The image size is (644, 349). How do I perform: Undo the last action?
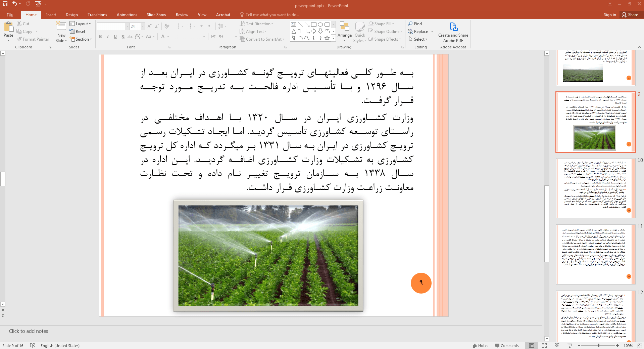pos(14,4)
